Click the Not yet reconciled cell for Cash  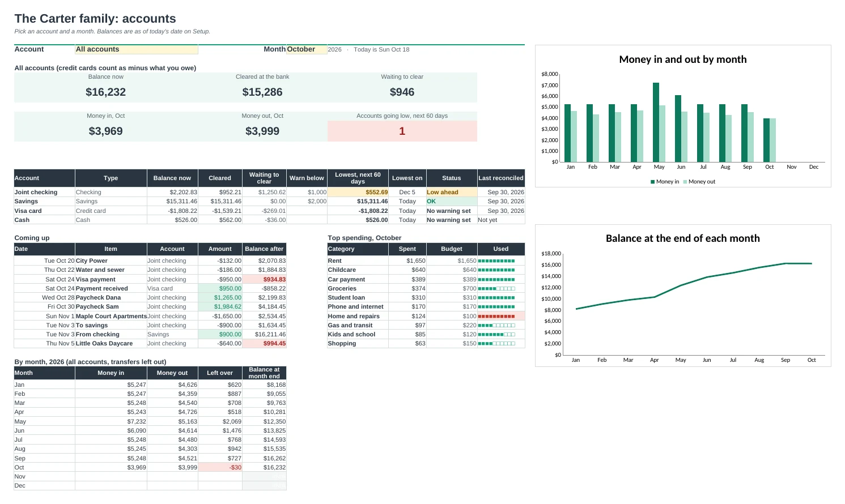coord(501,220)
